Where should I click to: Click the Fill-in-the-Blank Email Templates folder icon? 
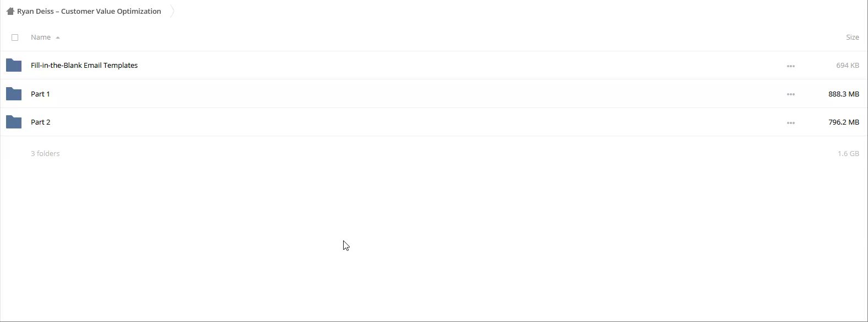[x=14, y=65]
